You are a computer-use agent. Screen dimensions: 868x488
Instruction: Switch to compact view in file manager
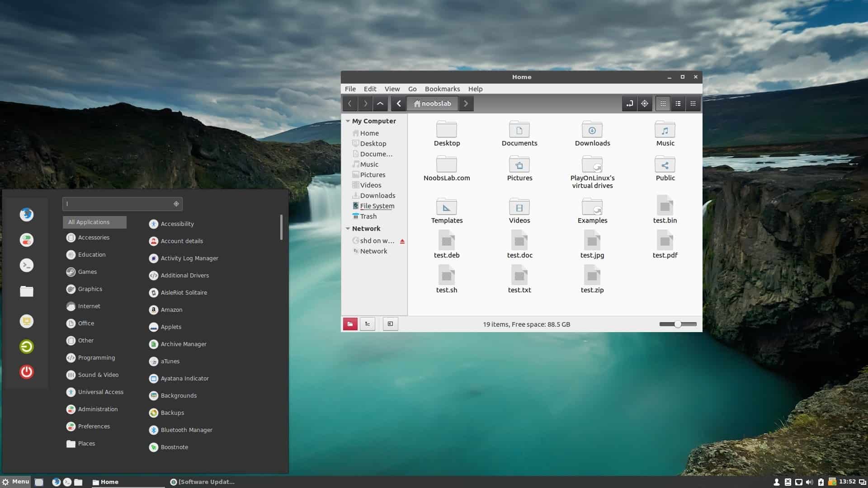pyautogui.click(x=693, y=103)
